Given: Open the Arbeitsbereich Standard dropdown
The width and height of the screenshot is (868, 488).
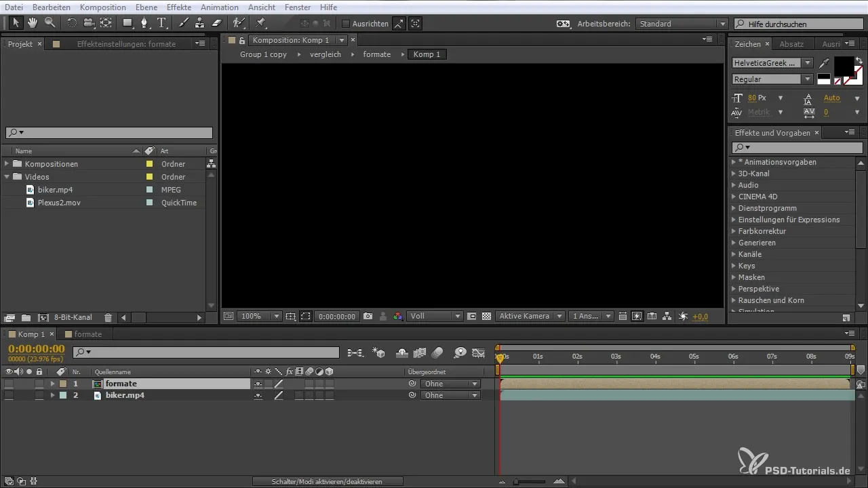Looking at the screenshot, I should coord(682,24).
